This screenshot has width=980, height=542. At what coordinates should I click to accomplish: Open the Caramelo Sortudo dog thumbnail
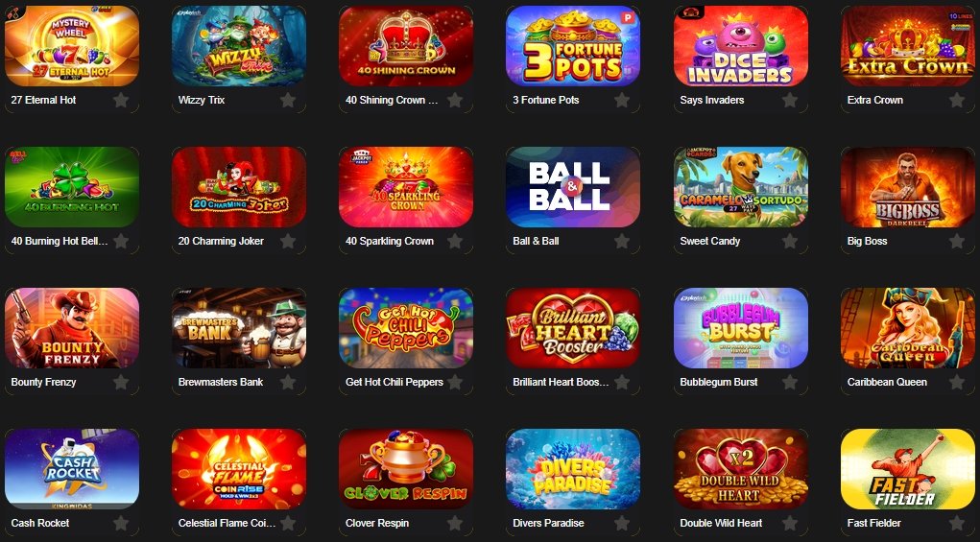pyautogui.click(x=741, y=187)
